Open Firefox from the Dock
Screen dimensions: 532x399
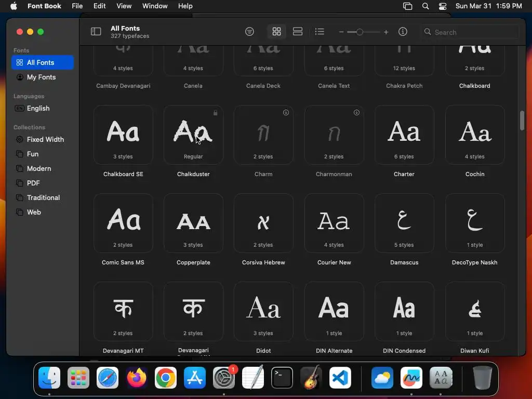[x=137, y=378]
